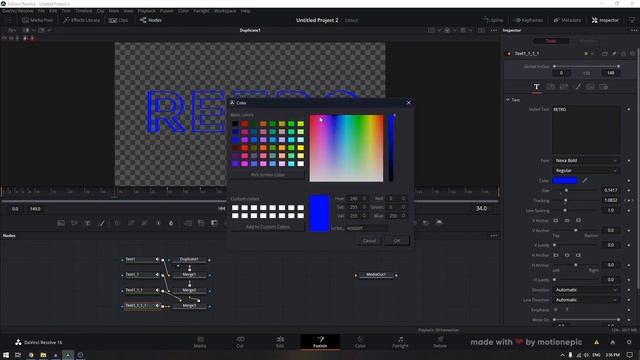The height and width of the screenshot is (360, 640).
Task: Click the color value luminance strip
Action: (x=391, y=148)
